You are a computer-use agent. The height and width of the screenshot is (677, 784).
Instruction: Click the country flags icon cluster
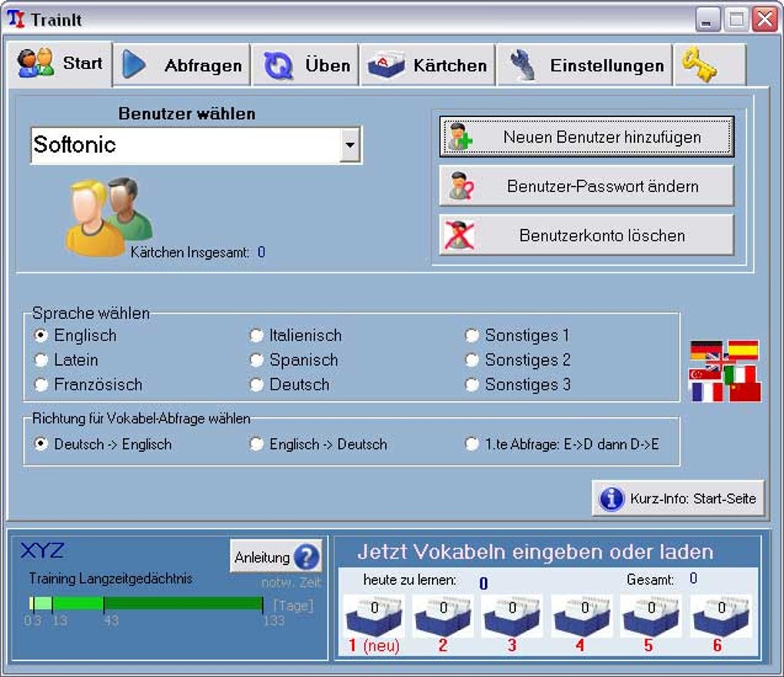(725, 371)
